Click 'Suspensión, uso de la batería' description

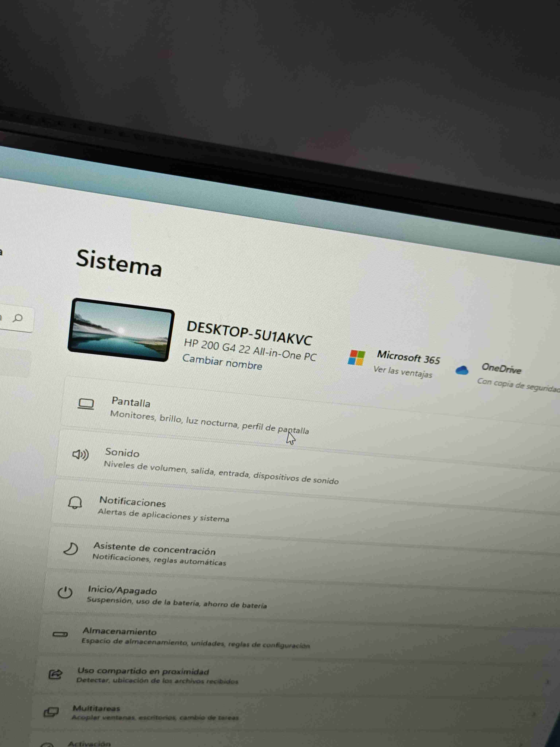tap(176, 603)
